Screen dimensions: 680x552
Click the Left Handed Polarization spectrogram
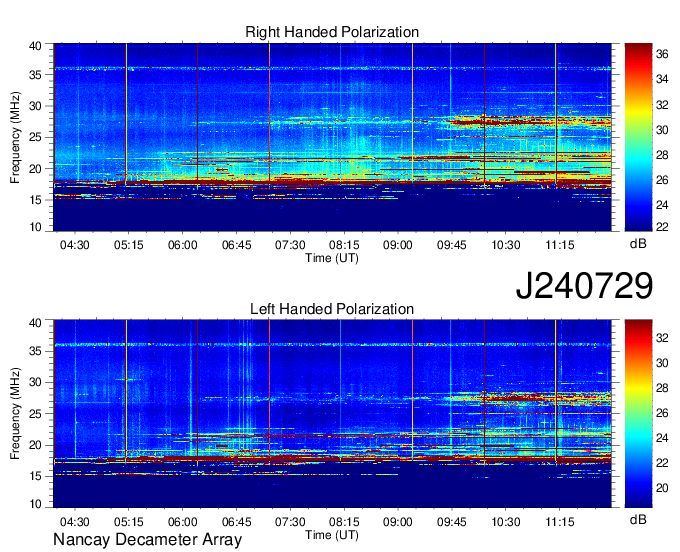coord(332,413)
